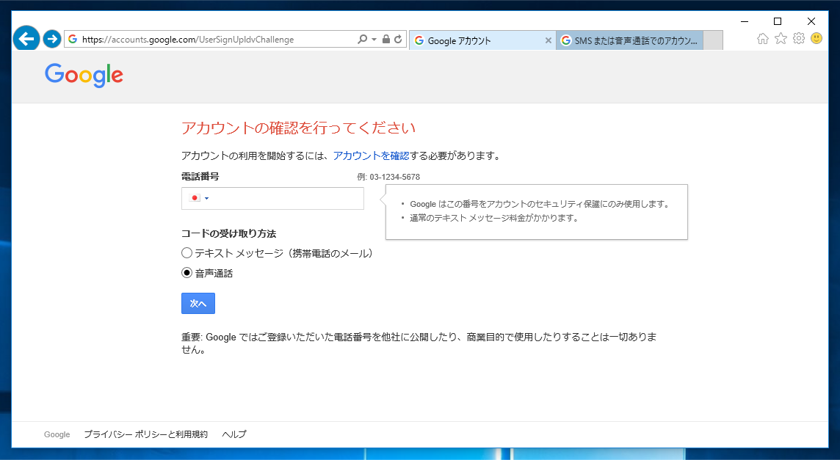Click the 電話番号 phone number input field
This screenshot has height=460, width=840.
(x=273, y=198)
